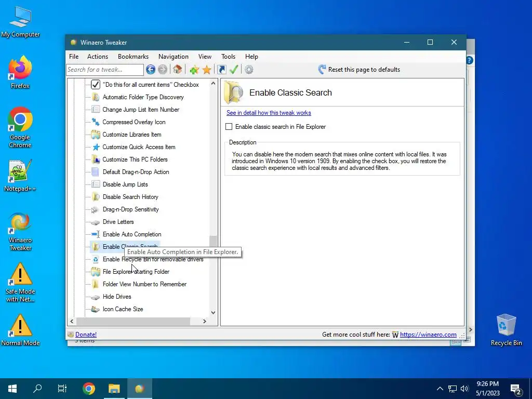
Task: Click the blue help icon behind Winaero window
Action: click(470, 60)
